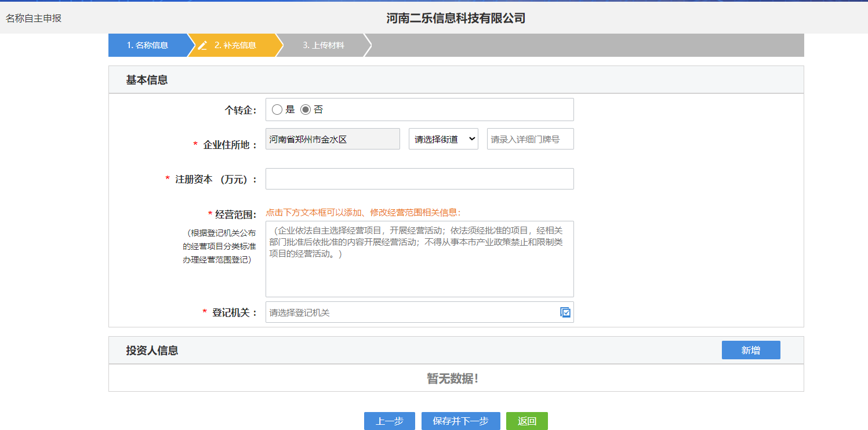
Task: Select 是 radio for 个转企
Action: pos(277,110)
